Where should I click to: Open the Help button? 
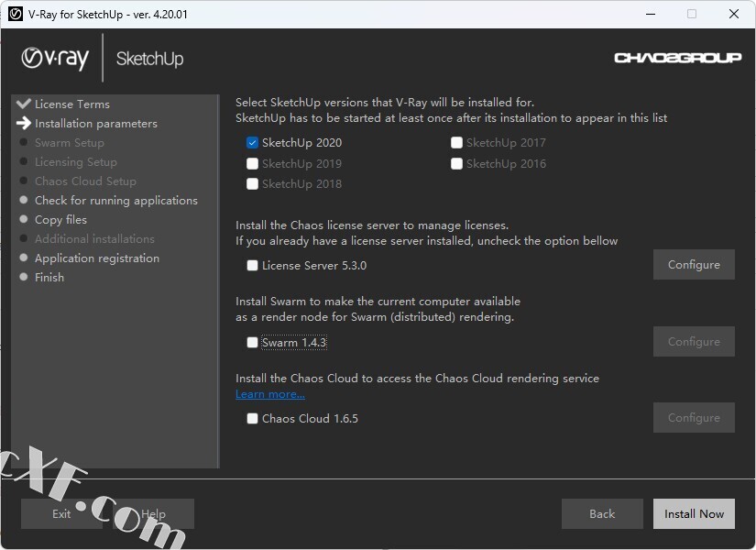coord(153,514)
